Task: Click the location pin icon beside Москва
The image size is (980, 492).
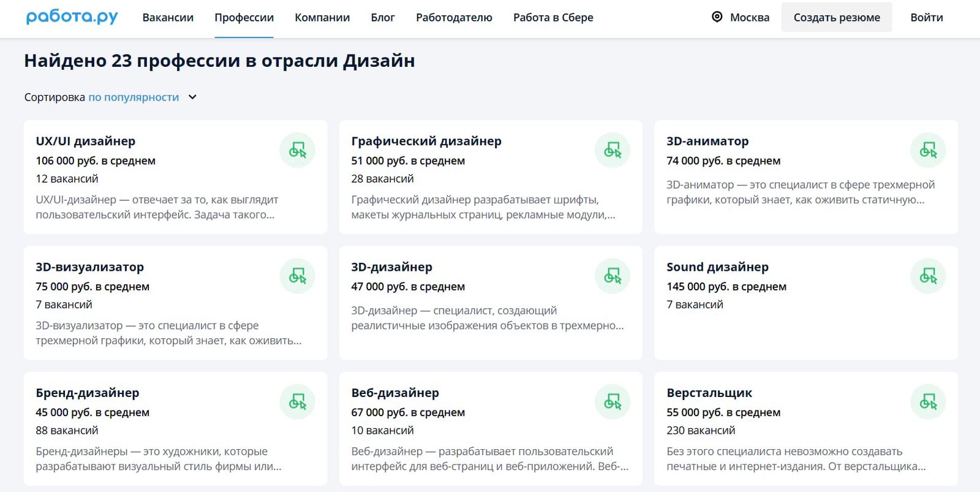Action: click(717, 17)
